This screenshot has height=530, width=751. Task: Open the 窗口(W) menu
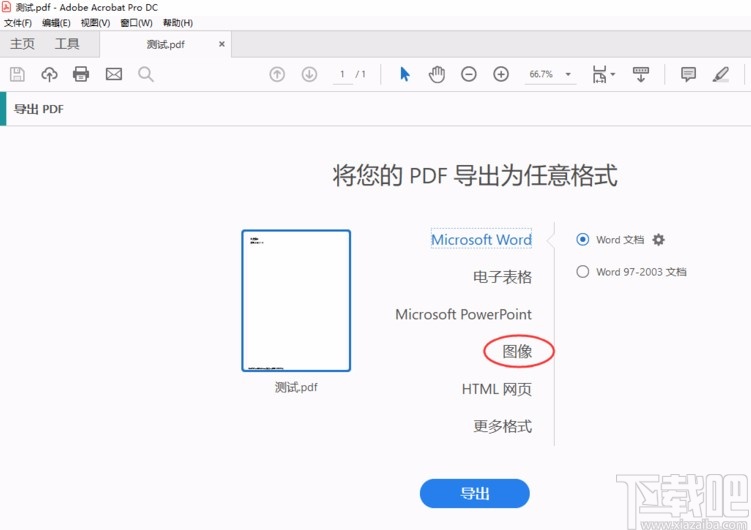[137, 23]
